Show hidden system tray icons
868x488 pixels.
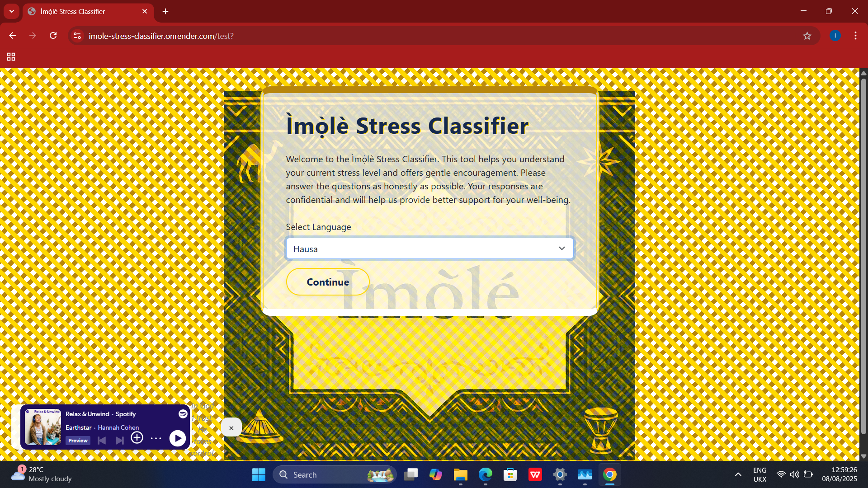(738, 474)
